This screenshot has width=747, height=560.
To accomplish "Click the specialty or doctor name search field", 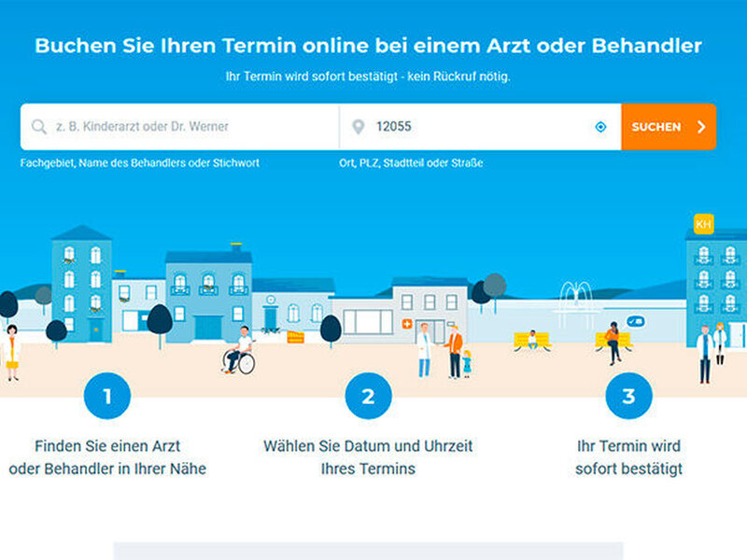I will [x=179, y=127].
